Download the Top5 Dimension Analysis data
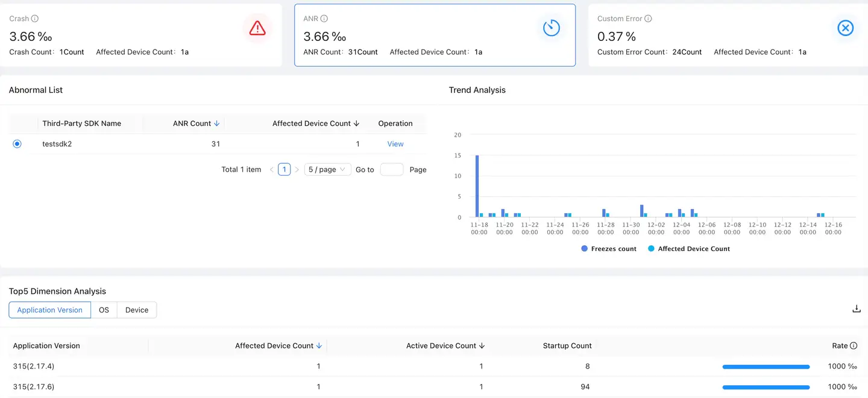868x398 pixels. tap(856, 309)
